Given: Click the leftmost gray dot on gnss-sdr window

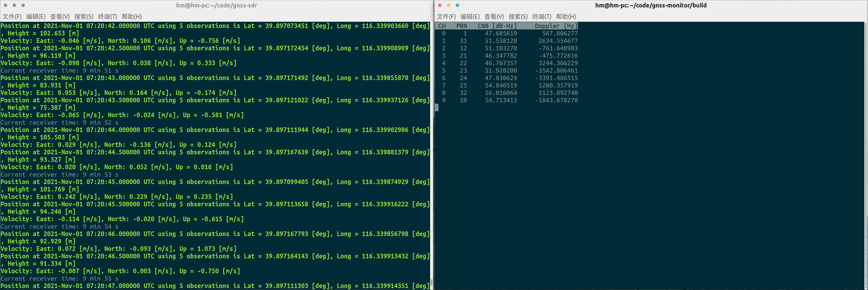Looking at the screenshot, I should 5,6.
